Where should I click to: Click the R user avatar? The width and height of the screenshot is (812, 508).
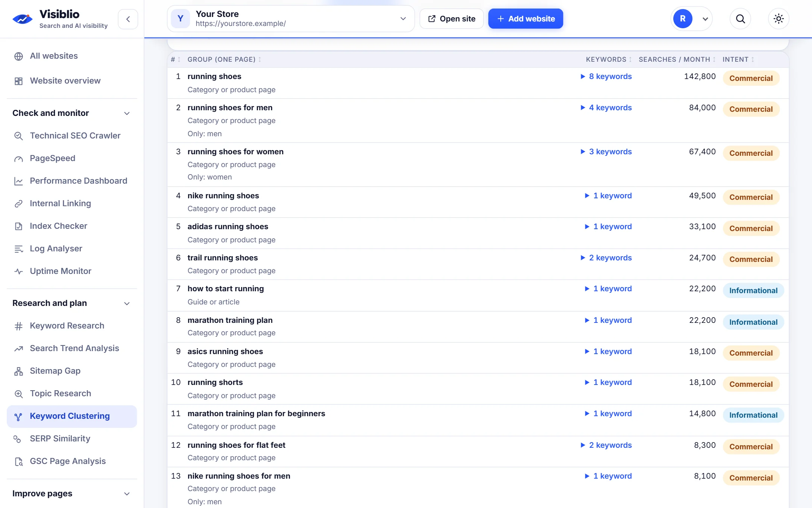683,19
